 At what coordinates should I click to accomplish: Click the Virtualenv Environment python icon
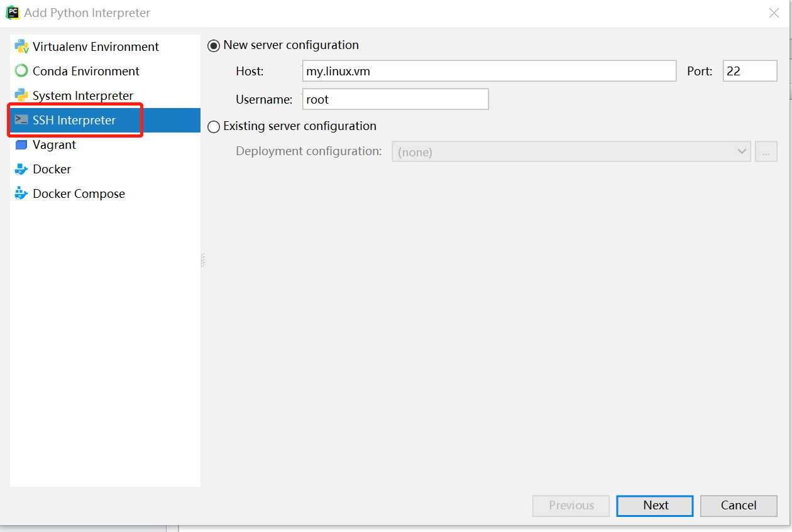tap(22, 46)
